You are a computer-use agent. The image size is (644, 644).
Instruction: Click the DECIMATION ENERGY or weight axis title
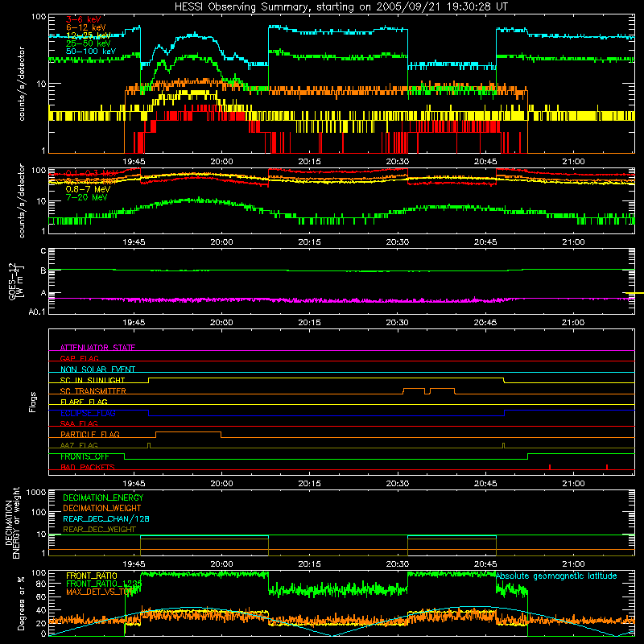(x=12, y=522)
